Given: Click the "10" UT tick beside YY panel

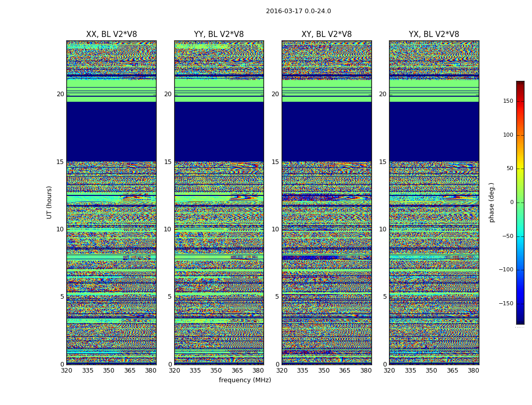Looking at the screenshot, I should coord(168,229).
